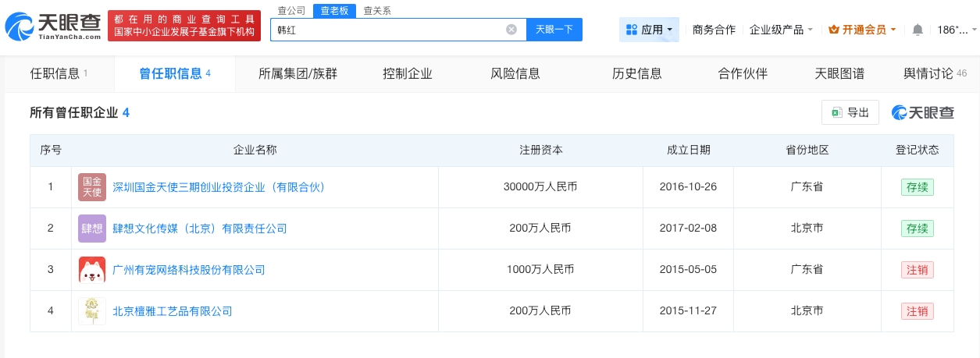Screen dimensions: 980x358
Task: Switch search mode to 查公司
Action: point(291,10)
